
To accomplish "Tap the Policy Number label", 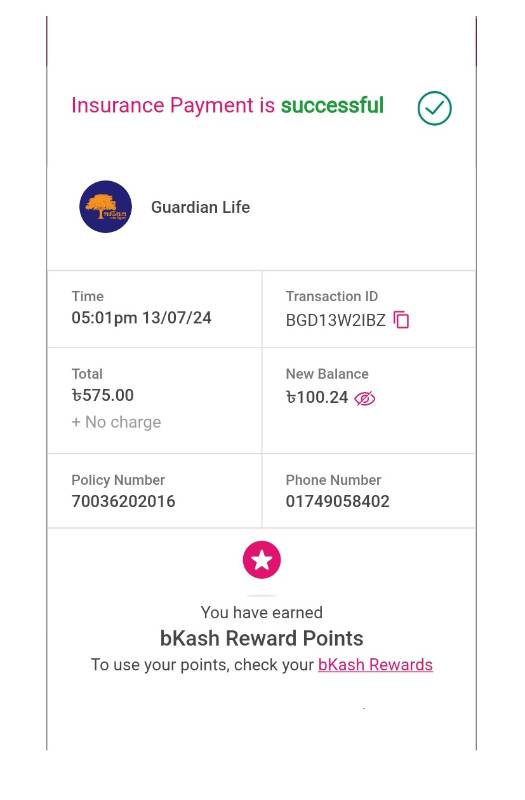I will click(x=118, y=480).
